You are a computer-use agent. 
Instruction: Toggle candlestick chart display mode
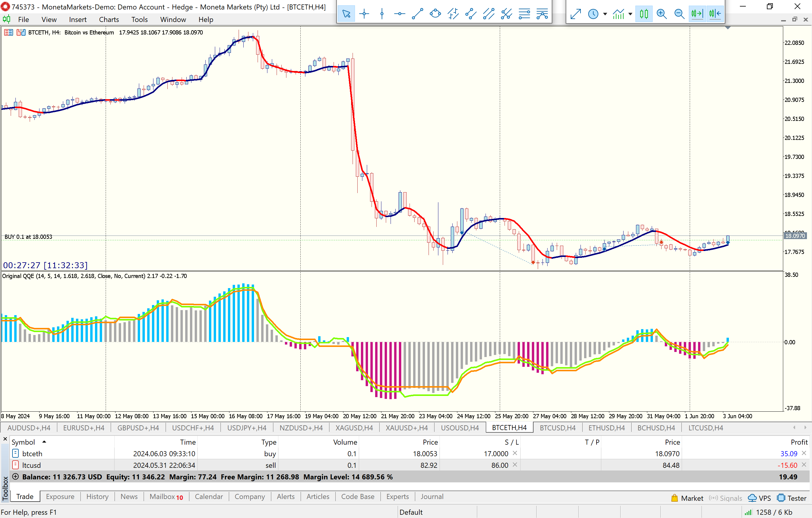coord(644,14)
